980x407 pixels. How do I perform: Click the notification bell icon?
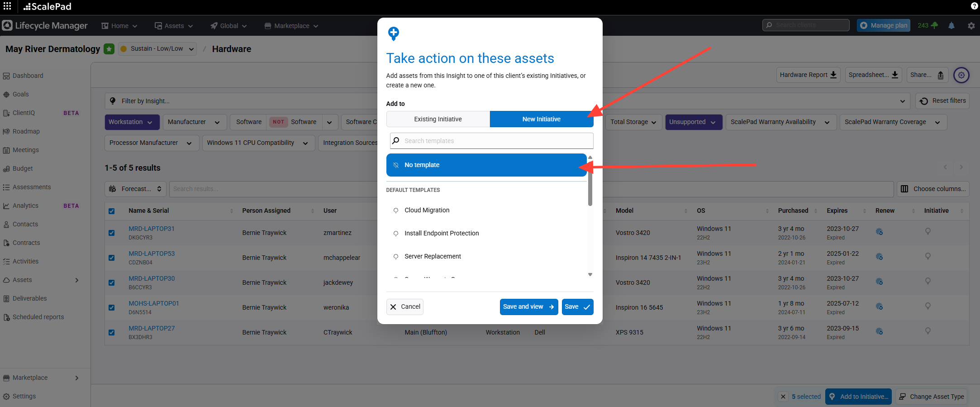(951, 26)
